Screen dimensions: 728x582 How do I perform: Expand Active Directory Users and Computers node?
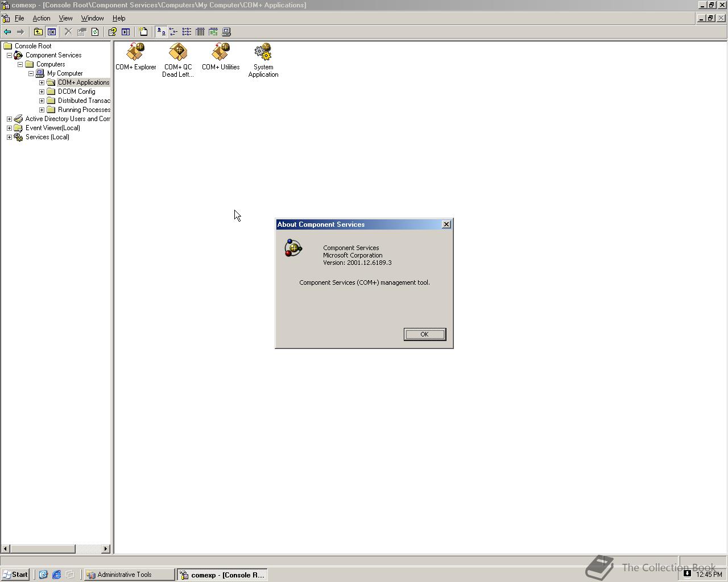tap(9, 119)
